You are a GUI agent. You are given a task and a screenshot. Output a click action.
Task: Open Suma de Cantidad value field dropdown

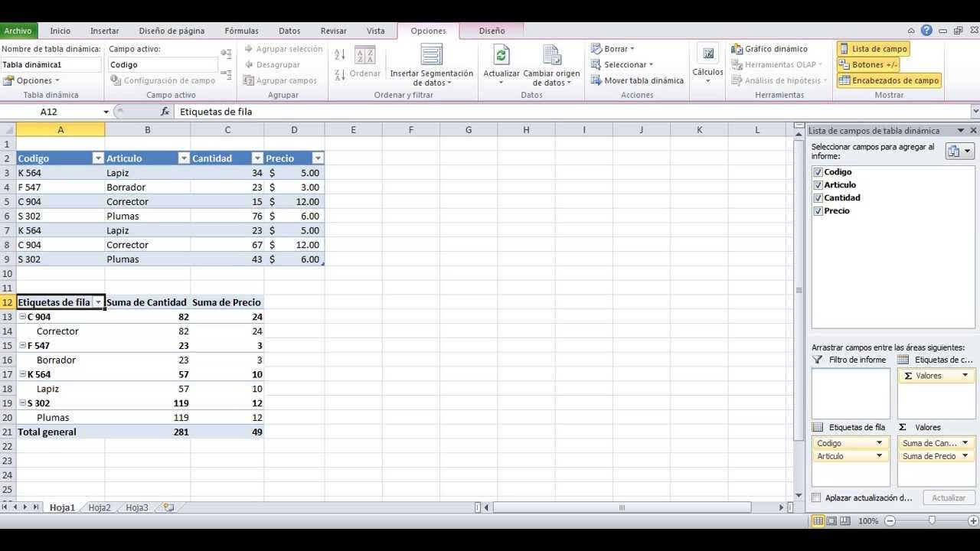965,443
